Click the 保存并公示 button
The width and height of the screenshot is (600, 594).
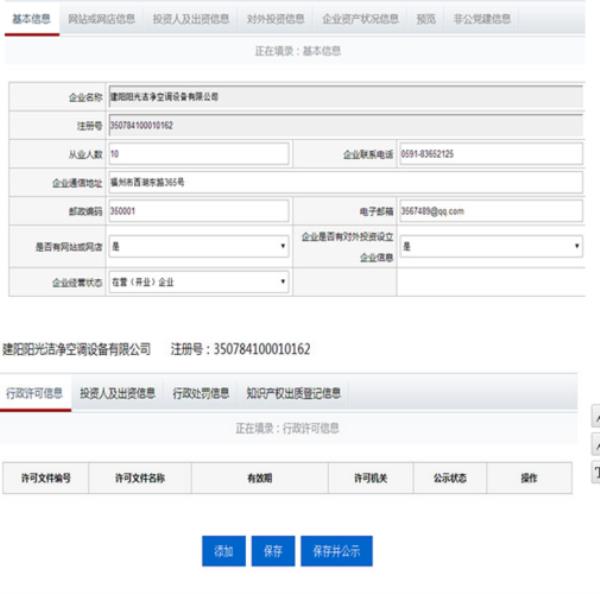point(337,551)
